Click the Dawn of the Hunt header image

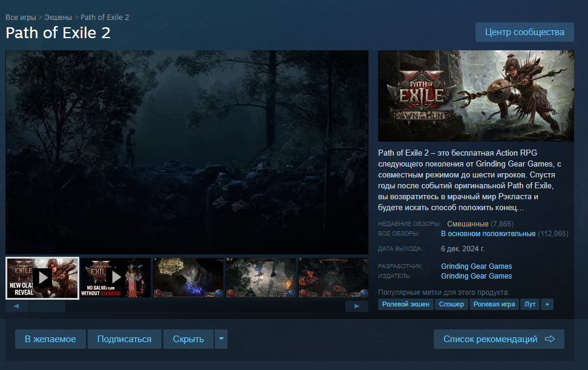[x=476, y=96]
